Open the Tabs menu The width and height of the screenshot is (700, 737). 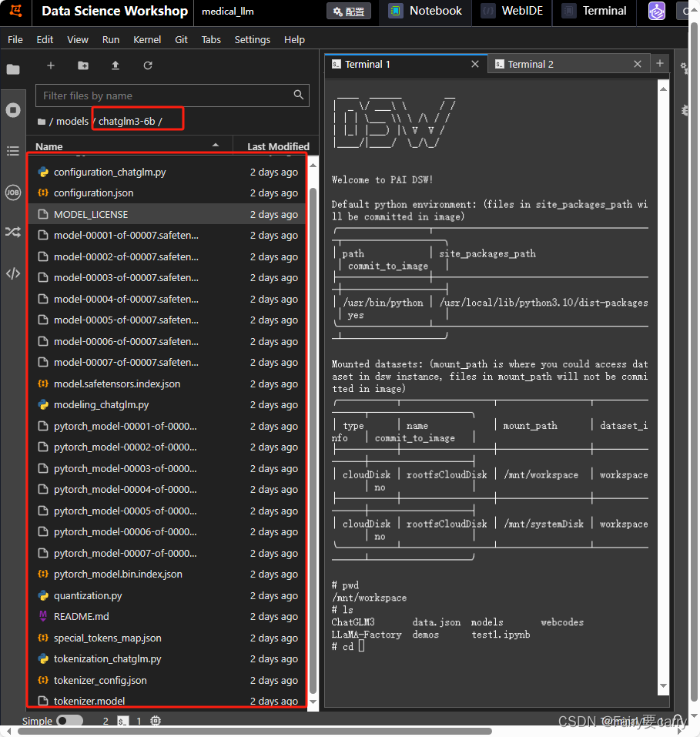tap(211, 39)
